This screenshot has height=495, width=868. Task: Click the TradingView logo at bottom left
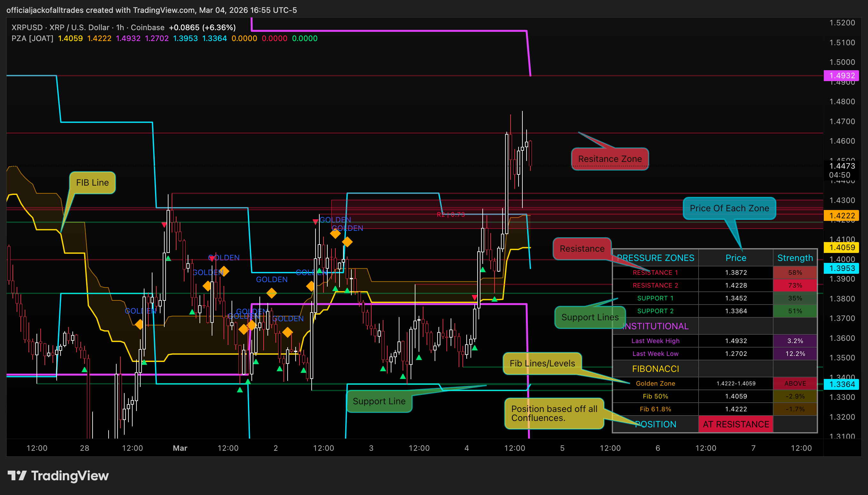coord(58,476)
